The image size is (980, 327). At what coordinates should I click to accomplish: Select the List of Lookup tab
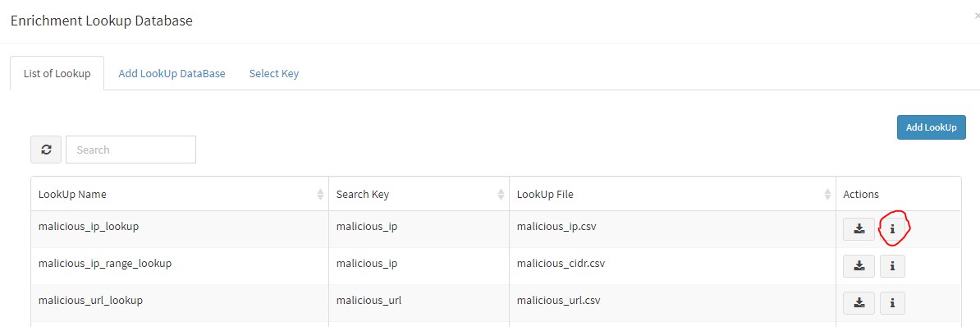57,74
